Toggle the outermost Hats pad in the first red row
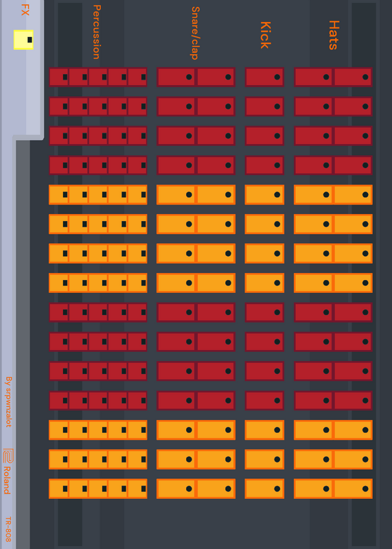 (353, 77)
